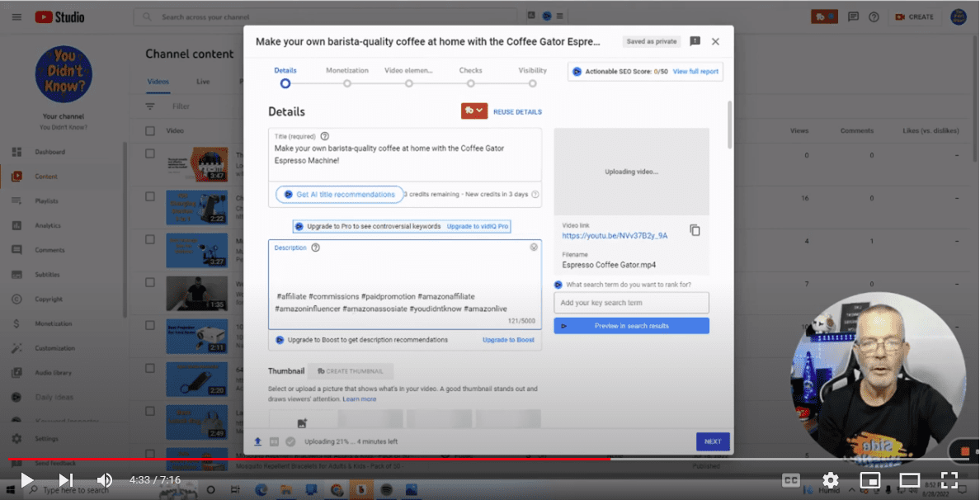980x500 pixels.
Task: Select the checkbox for the 2:11 video
Action: click(x=150, y=325)
